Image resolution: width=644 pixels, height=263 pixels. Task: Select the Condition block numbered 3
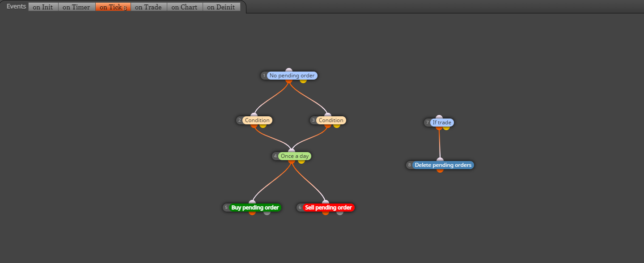(x=331, y=120)
